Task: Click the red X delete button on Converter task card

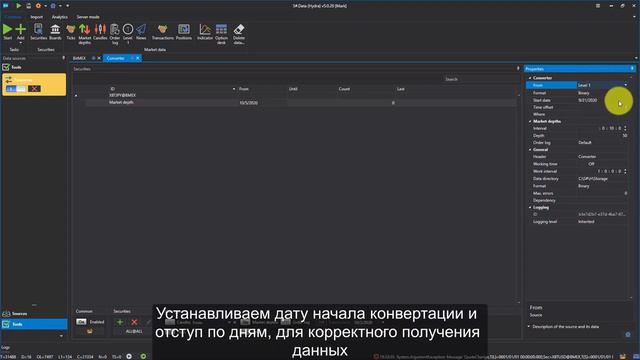Action: [34, 89]
